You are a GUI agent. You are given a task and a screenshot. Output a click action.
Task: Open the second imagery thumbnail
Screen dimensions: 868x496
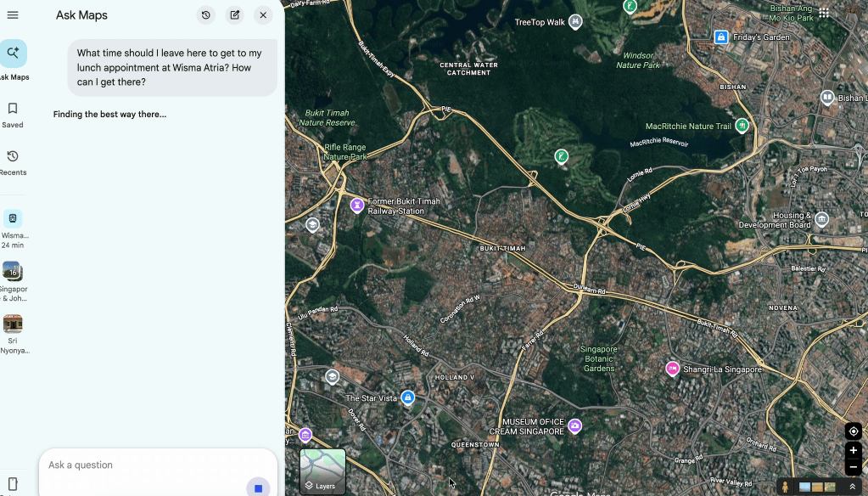click(x=817, y=488)
